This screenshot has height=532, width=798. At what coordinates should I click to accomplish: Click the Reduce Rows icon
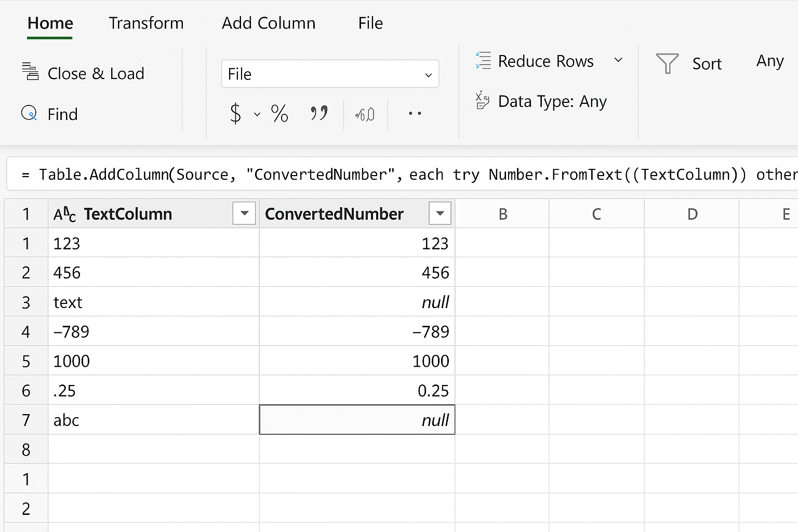[x=483, y=60]
